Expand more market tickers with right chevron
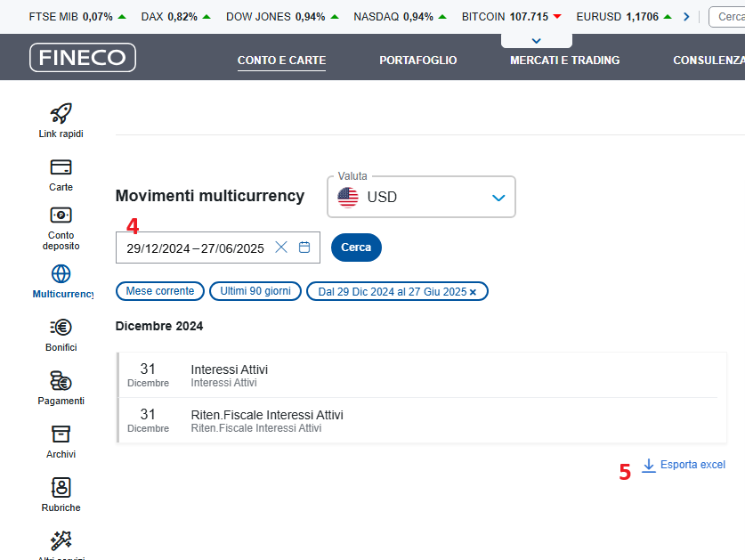The image size is (745, 560). point(685,16)
